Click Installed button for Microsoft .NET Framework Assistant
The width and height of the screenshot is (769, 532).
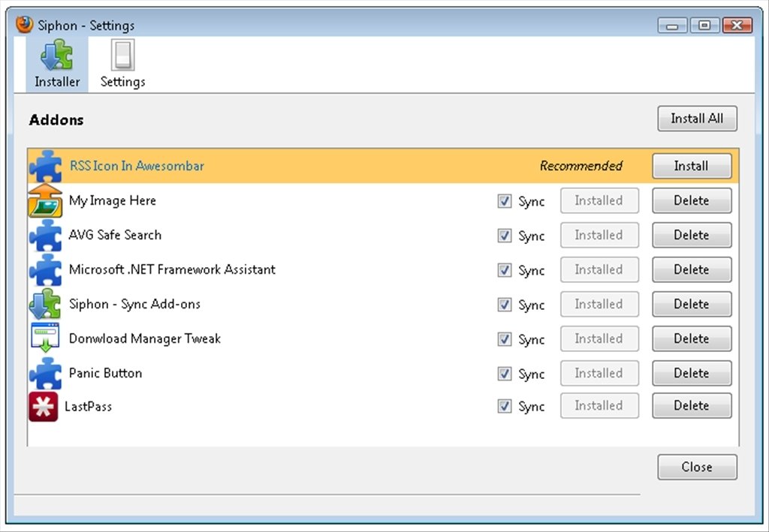[x=599, y=269]
